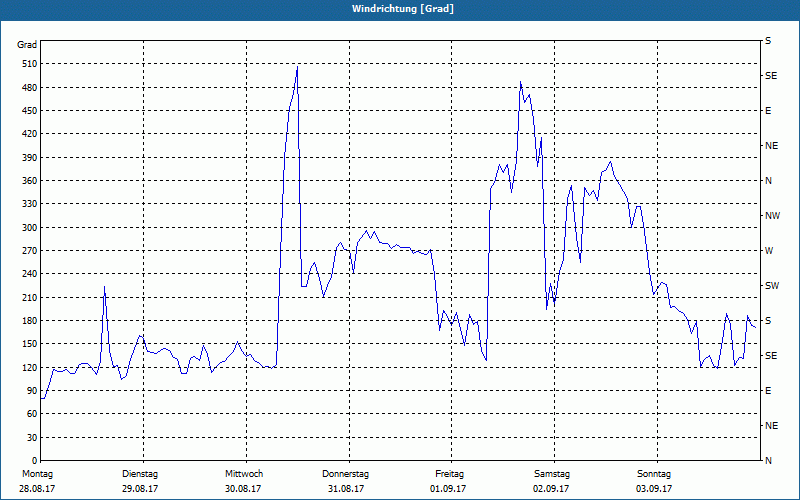The image size is (800, 500).
Task: Click the 360 value on the left axis
Action: 30,181
